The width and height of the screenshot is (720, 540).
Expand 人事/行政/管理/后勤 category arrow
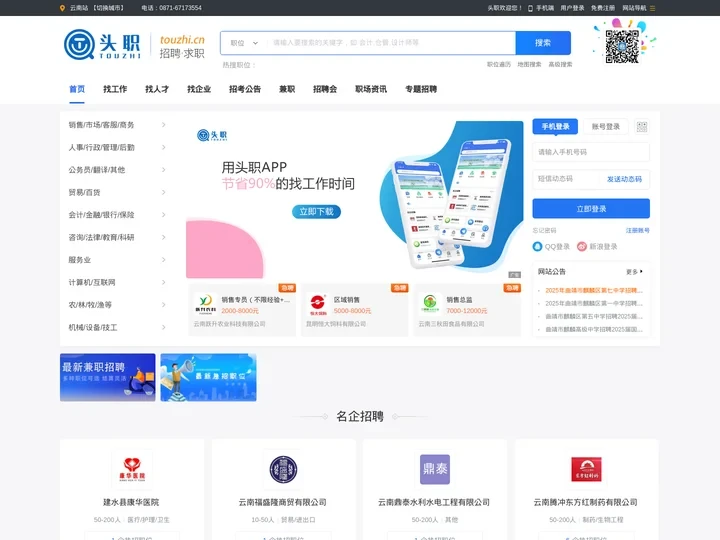click(163, 147)
